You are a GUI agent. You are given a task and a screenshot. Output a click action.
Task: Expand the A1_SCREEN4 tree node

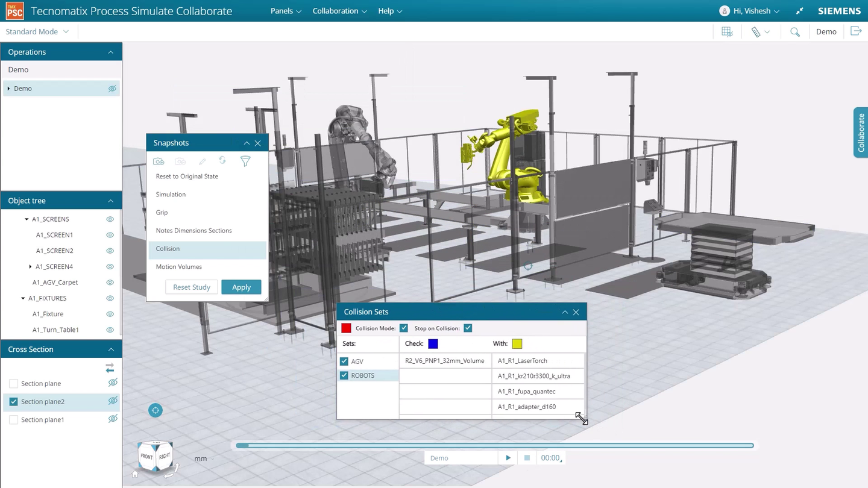click(30, 266)
